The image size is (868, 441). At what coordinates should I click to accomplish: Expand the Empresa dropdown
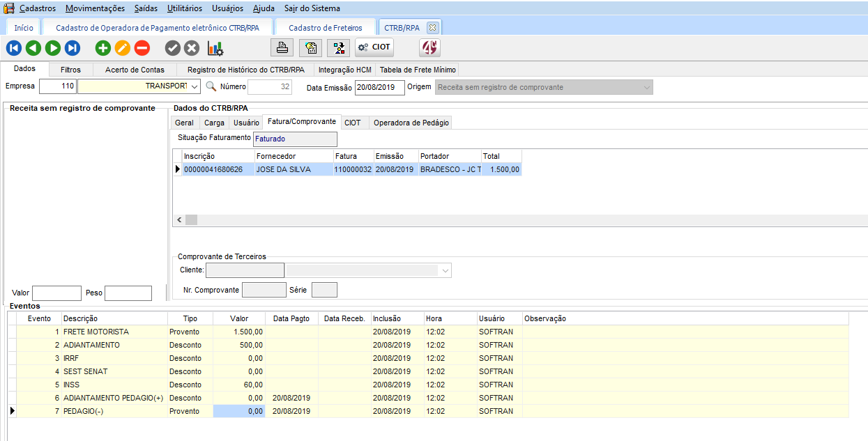pyautogui.click(x=195, y=87)
